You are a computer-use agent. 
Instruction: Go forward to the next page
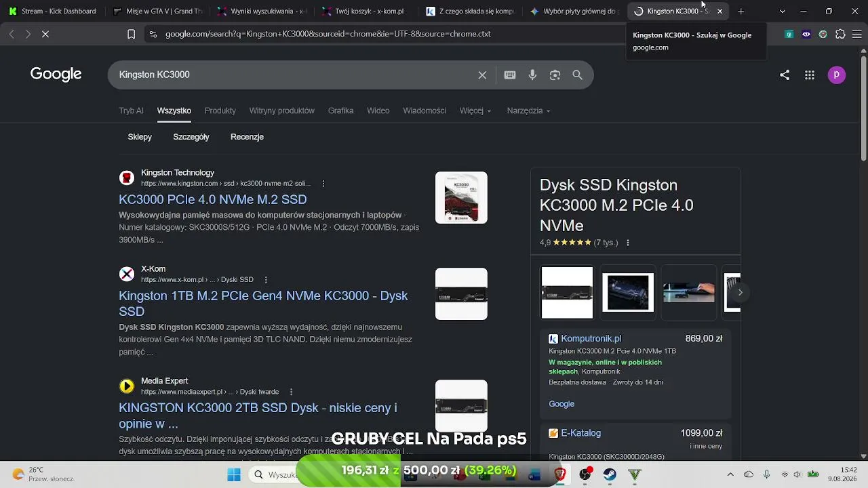pyautogui.click(x=28, y=34)
